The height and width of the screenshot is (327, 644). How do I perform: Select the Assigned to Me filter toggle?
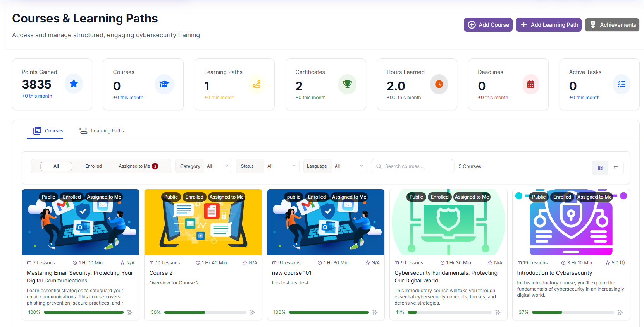point(138,166)
